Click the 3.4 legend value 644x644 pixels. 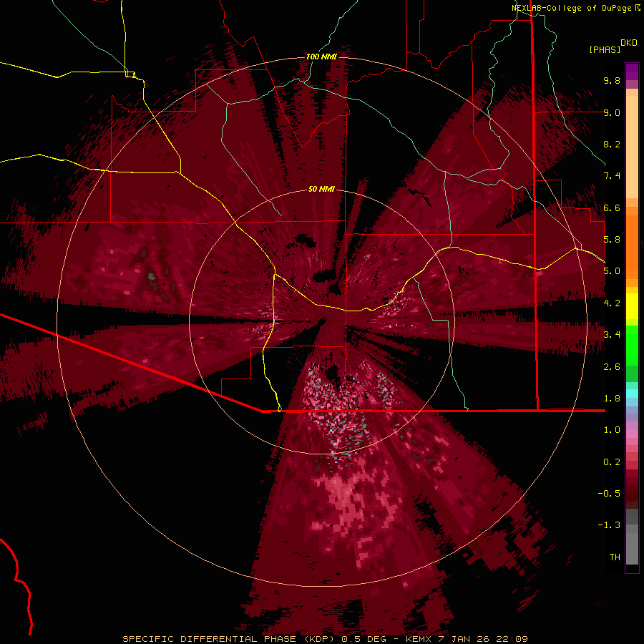click(x=612, y=335)
